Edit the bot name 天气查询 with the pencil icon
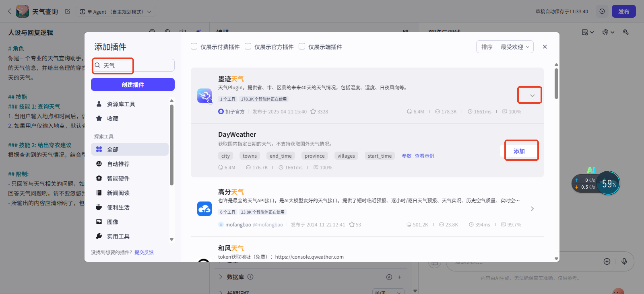Screen dimensions: 644x294 tap(68, 11)
